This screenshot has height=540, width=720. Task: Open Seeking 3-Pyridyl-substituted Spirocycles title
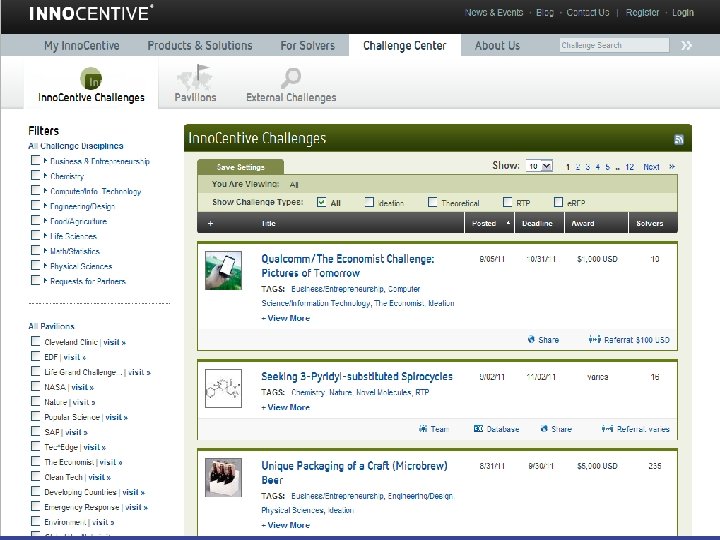tap(357, 377)
